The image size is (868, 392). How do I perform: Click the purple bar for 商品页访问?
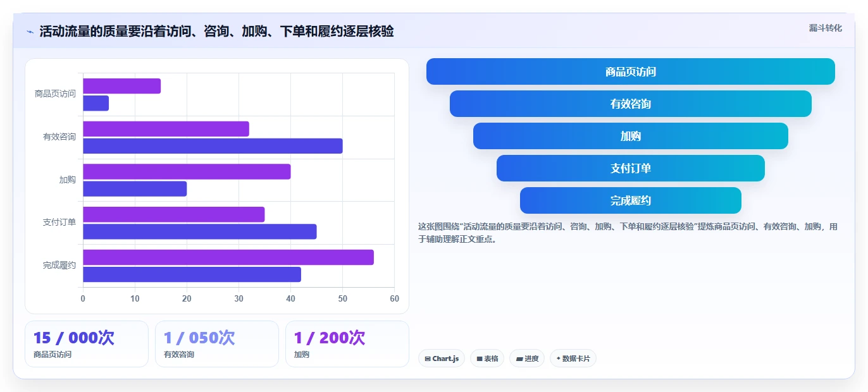(x=122, y=86)
